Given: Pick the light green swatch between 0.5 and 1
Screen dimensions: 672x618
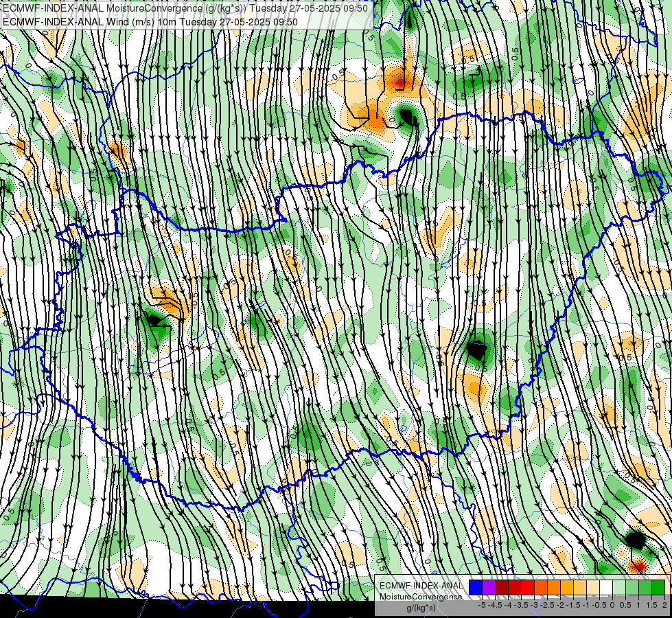Looking at the screenshot, I should coord(632,588).
